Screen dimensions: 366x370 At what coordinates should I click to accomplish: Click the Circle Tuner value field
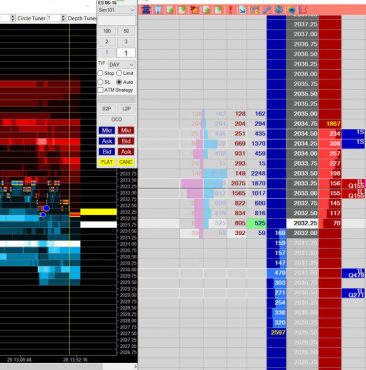54,18
